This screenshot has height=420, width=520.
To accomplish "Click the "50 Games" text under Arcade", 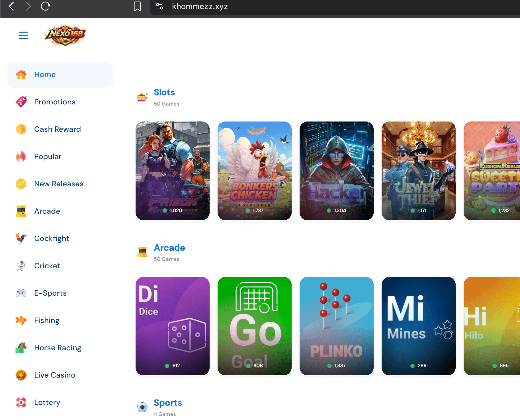I will [x=167, y=259].
